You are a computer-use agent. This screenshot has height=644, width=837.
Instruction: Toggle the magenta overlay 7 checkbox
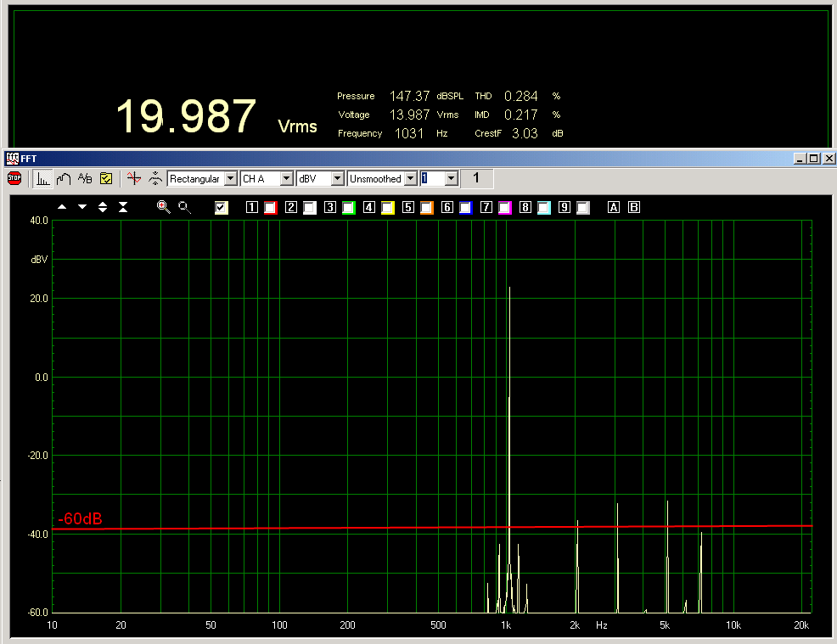point(504,208)
